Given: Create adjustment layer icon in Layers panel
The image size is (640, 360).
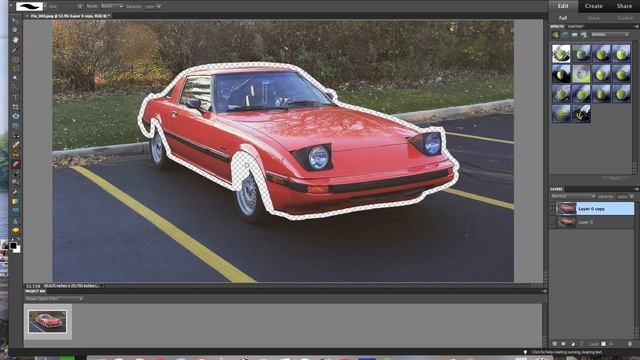Looking at the screenshot, I should (573, 344).
